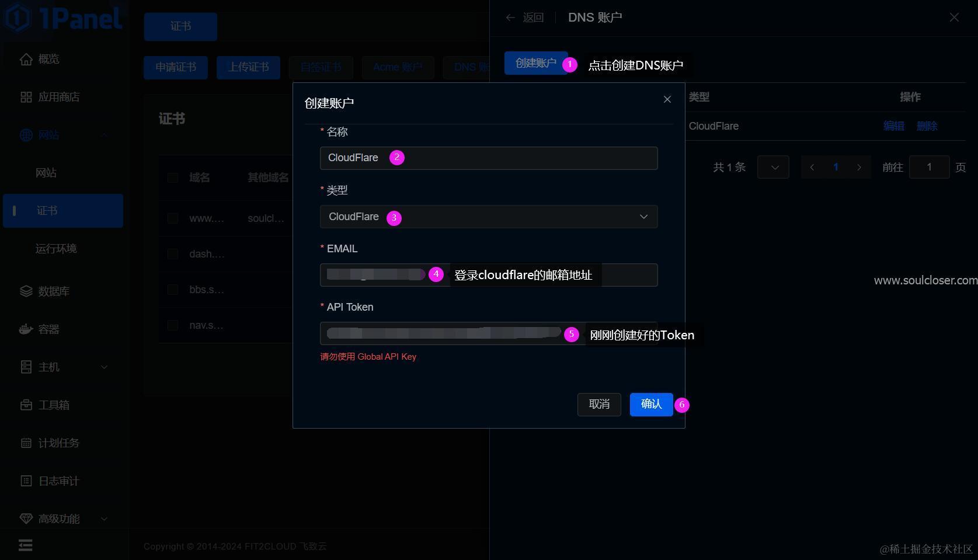Collapse sidebar with the bottom menu icon
Image resolution: width=978 pixels, height=560 pixels.
click(25, 545)
